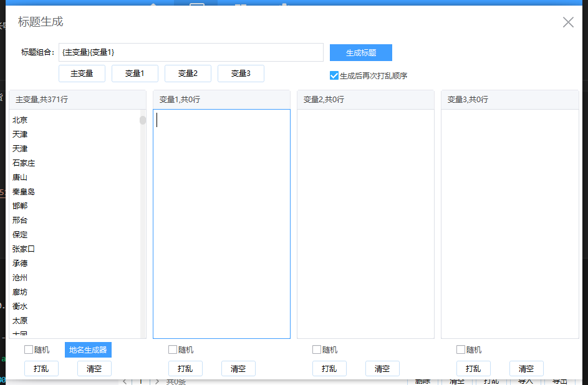Viewport: 588px width, 385px height.
Task: Clear 变量3 list with 清空
Action: (x=526, y=368)
